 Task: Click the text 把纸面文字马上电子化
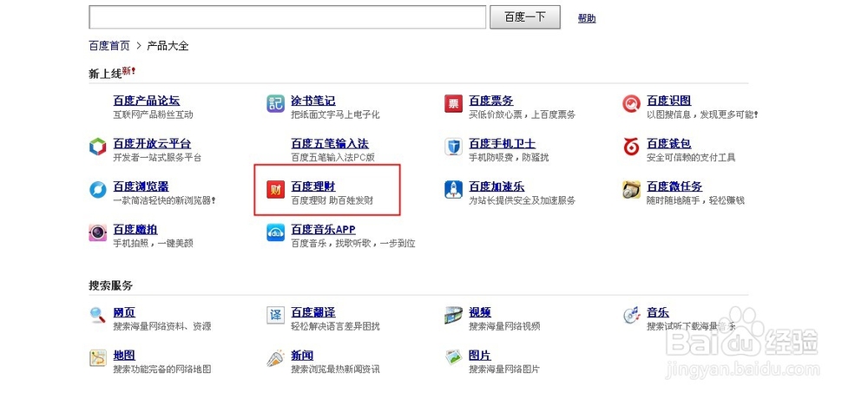(335, 115)
